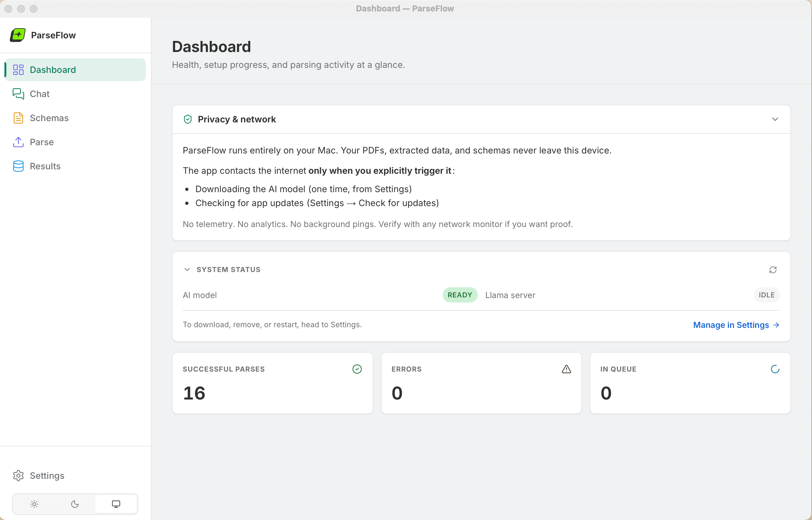Click the shield icon beside Privacy & network
Viewport: 812px width, 520px height.
(x=188, y=119)
